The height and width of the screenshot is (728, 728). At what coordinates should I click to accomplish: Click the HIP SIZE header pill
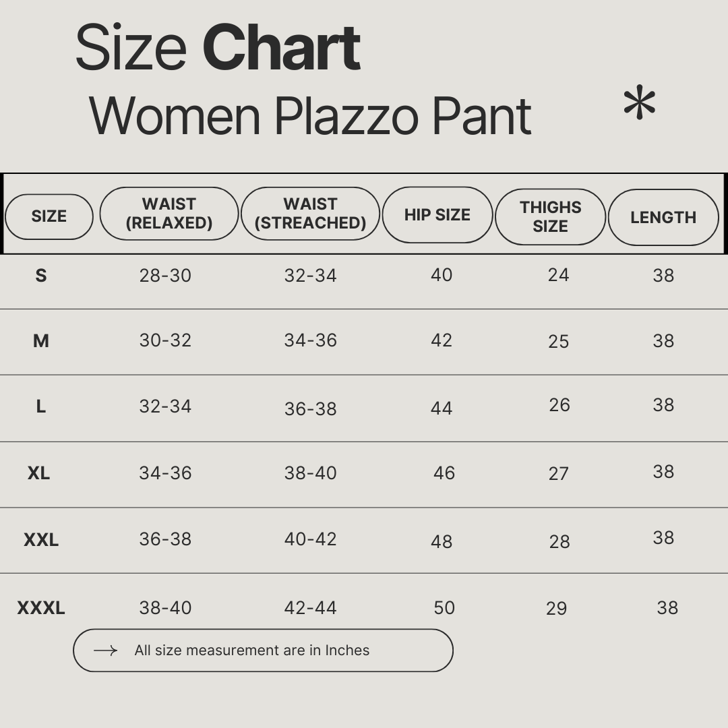pos(437,215)
